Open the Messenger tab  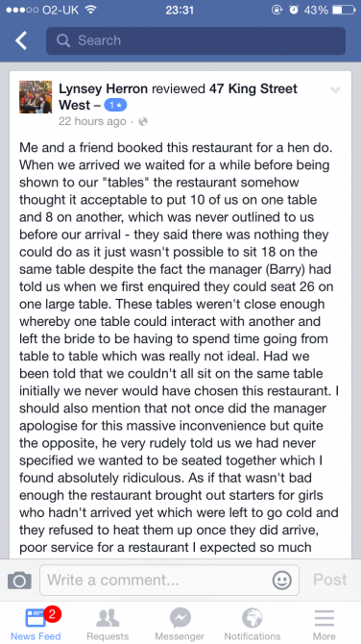(180, 624)
